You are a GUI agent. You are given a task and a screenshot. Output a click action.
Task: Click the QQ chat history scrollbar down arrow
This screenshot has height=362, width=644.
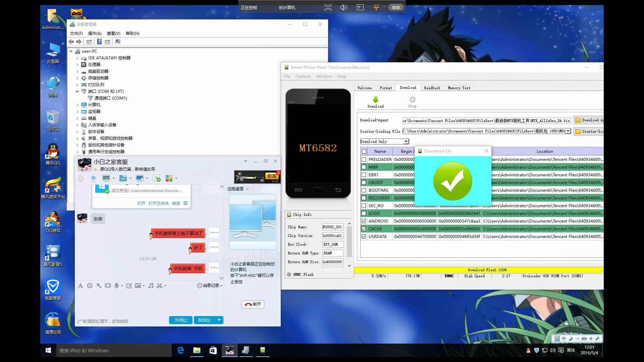pos(221,278)
